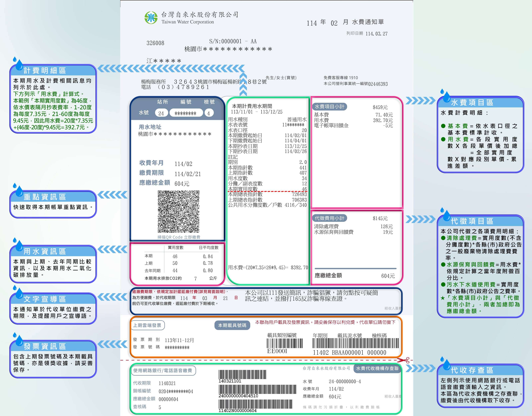Click the bill payment QR code
This screenshot has width=532, height=416.
pyautogui.click(x=179, y=211)
